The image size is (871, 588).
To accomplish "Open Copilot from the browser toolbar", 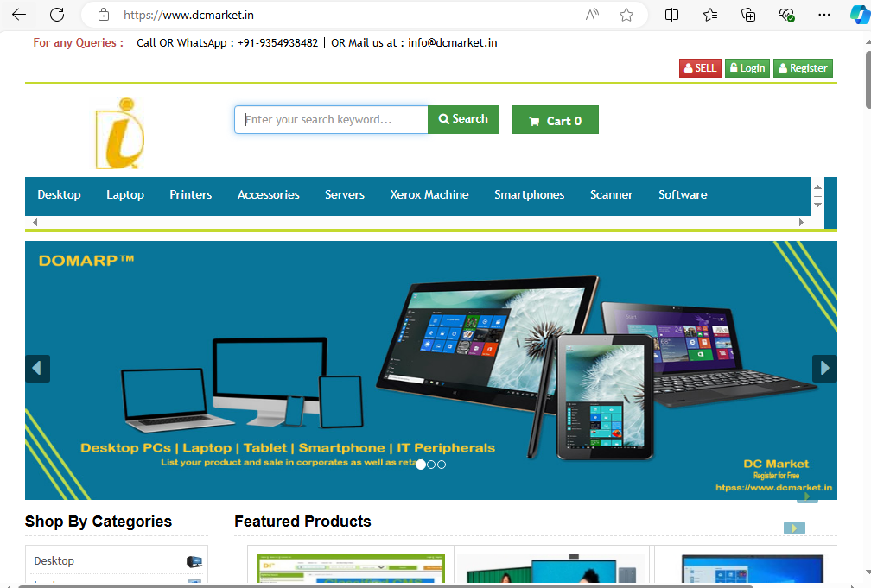I will pos(859,15).
